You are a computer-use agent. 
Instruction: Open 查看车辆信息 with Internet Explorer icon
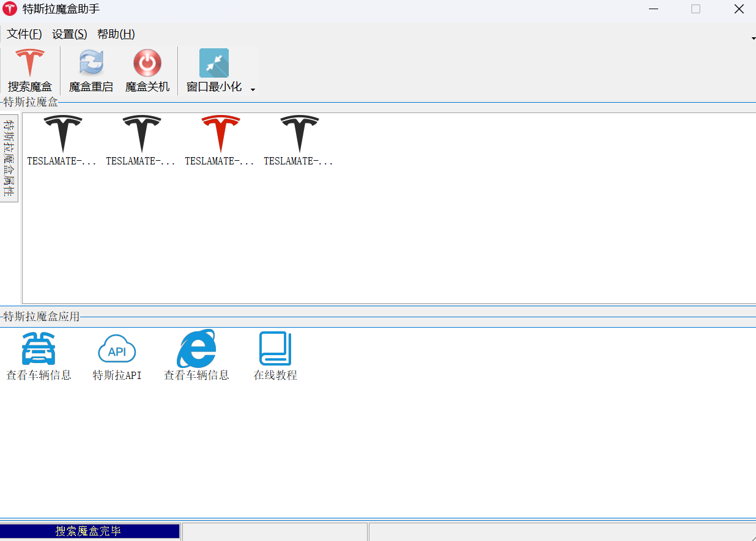coord(196,349)
